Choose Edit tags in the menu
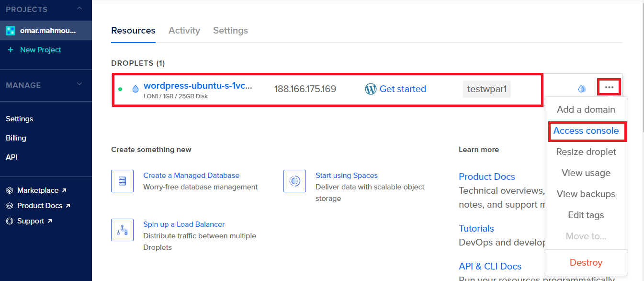The image size is (644, 281). tap(586, 215)
